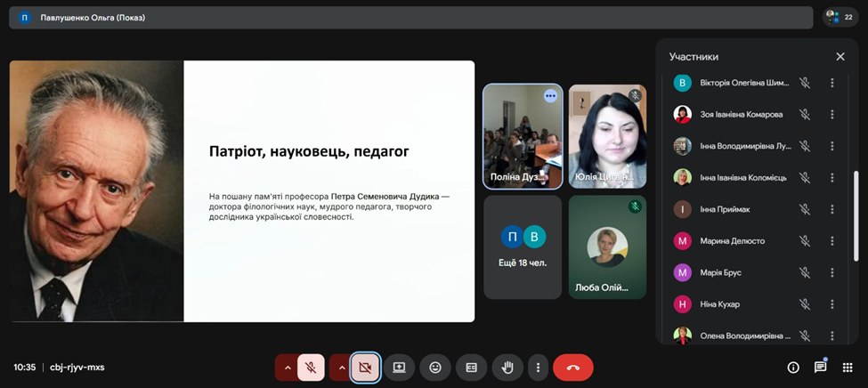
Task: Open options menu for Марина Делюсто
Action: click(832, 240)
